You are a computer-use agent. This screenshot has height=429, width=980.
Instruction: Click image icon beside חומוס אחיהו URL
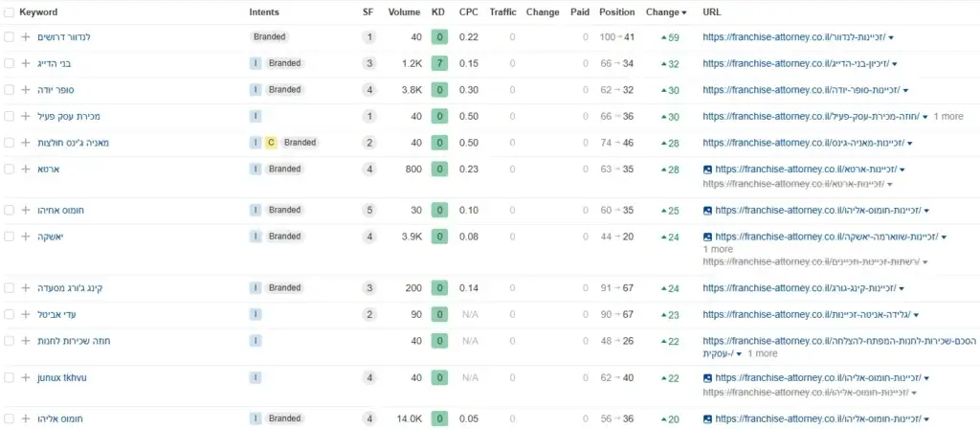tap(707, 210)
